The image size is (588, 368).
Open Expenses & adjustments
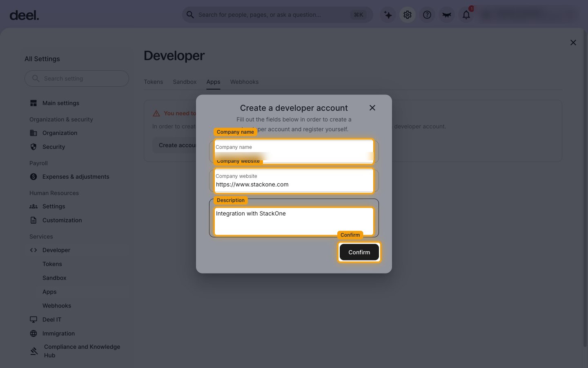[x=77, y=177]
